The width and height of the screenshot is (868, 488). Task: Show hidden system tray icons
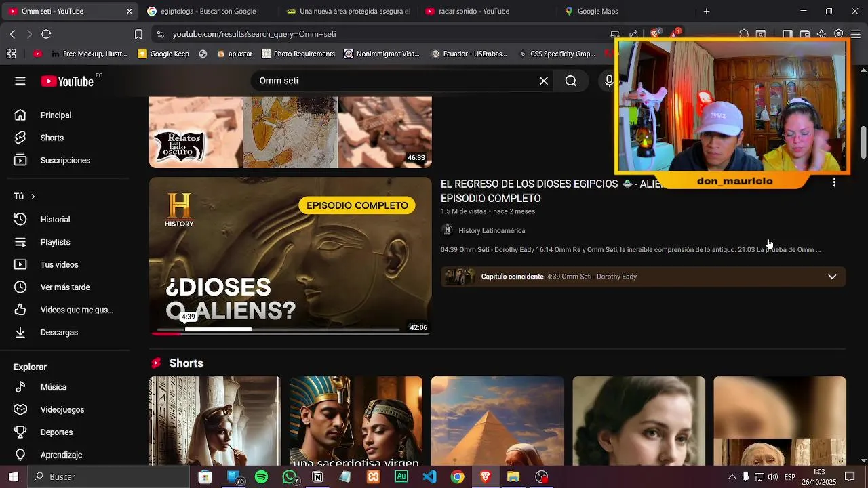point(732,477)
